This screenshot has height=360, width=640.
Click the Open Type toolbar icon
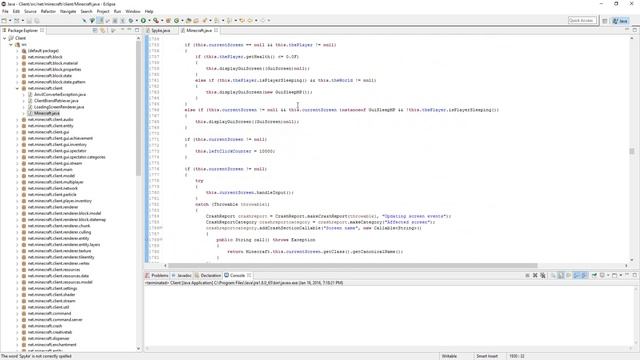[188, 20]
